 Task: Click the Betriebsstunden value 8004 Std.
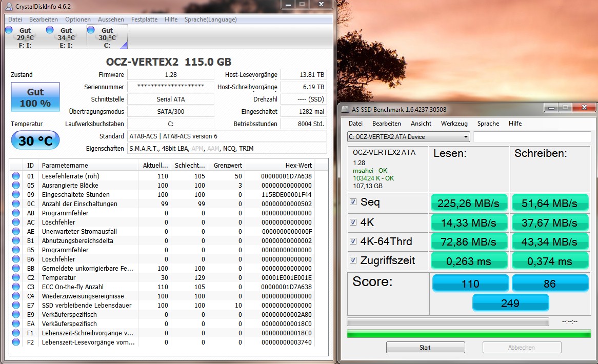point(304,124)
